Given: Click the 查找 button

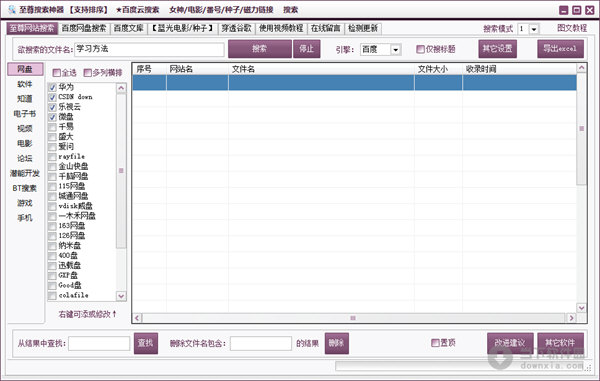Looking at the screenshot, I should pyautogui.click(x=146, y=343).
